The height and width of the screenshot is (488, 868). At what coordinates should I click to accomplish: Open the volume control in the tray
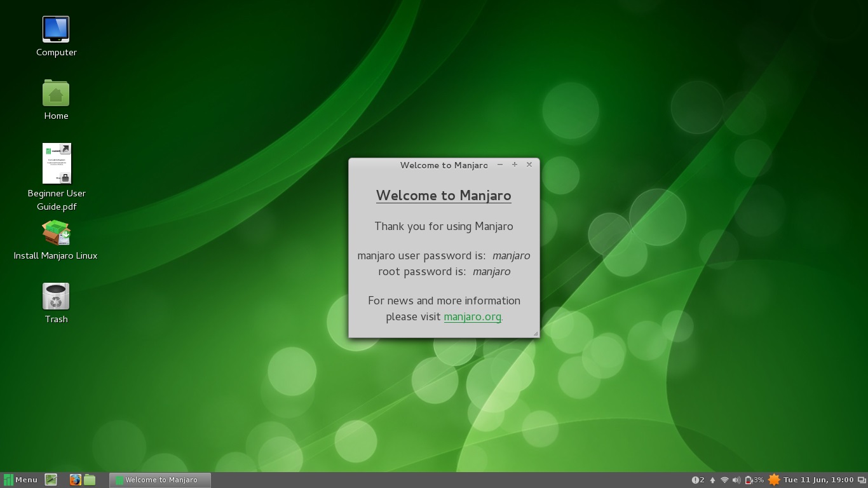tap(736, 480)
